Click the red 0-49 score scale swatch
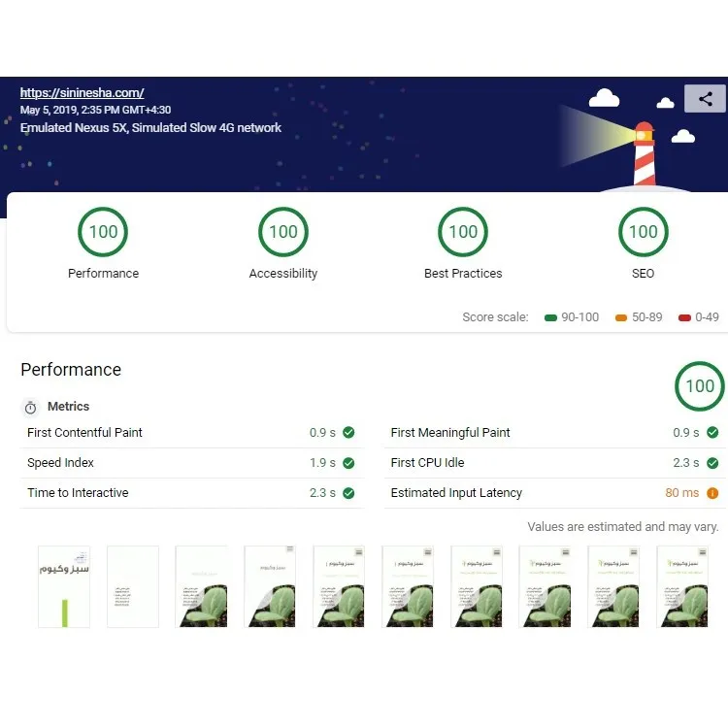The height and width of the screenshot is (728, 728). (684, 317)
